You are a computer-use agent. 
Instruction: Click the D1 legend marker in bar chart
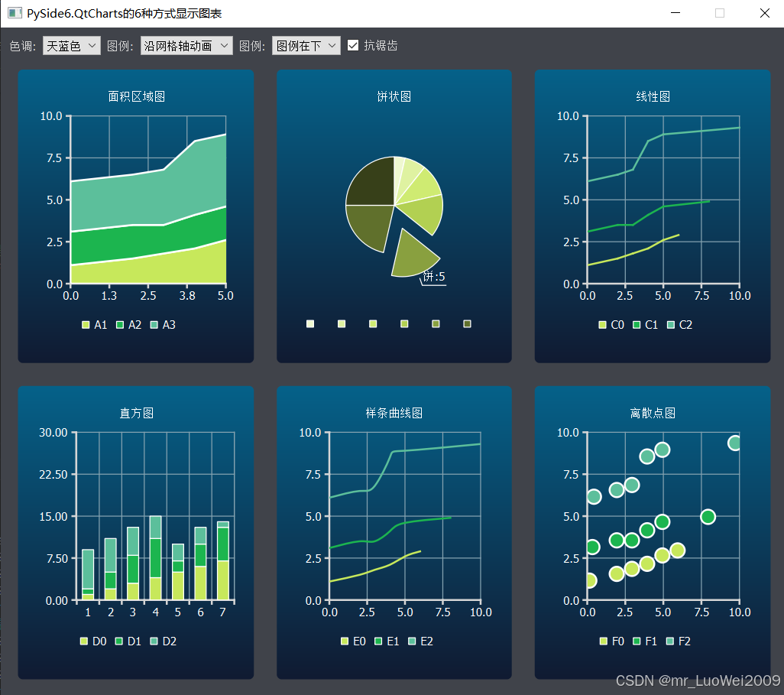(x=119, y=641)
